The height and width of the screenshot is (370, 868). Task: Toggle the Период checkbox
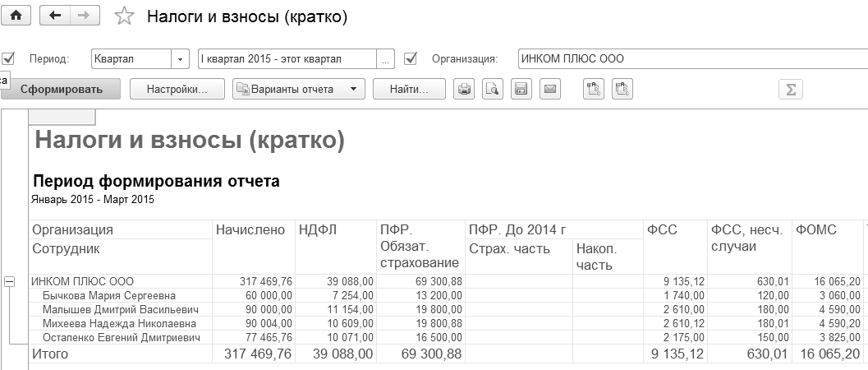coord(8,58)
